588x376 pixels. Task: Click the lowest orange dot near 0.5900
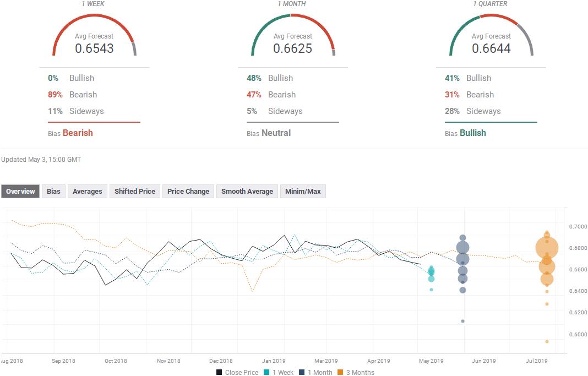(x=547, y=341)
